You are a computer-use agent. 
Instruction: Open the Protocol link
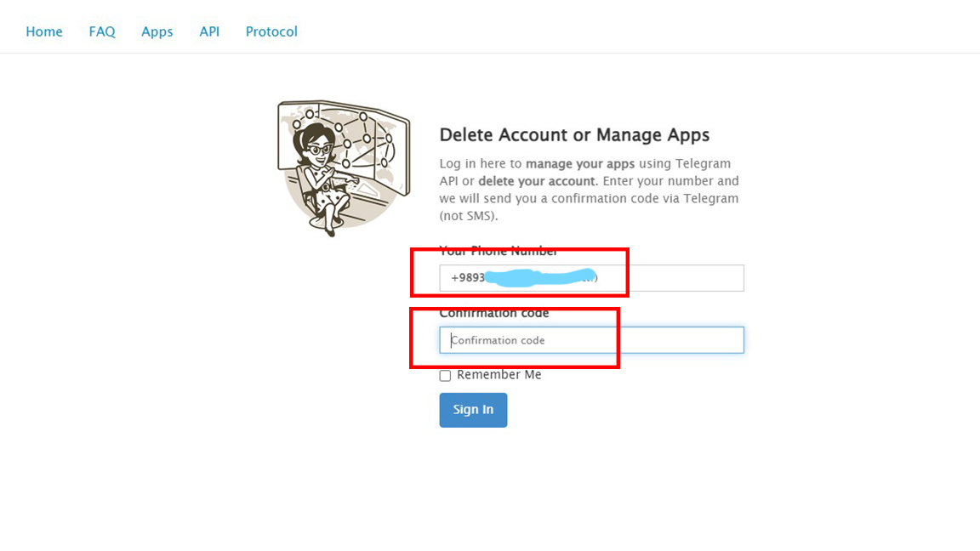[271, 31]
